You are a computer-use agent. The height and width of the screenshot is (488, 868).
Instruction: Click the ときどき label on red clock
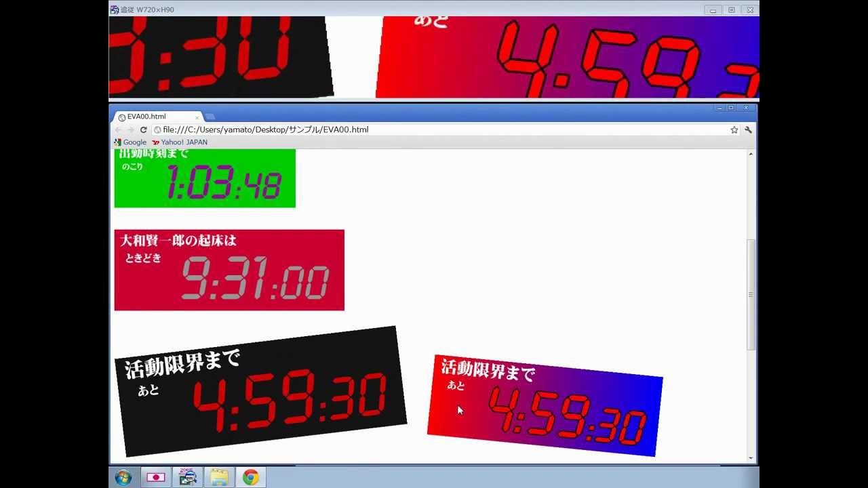coord(143,258)
